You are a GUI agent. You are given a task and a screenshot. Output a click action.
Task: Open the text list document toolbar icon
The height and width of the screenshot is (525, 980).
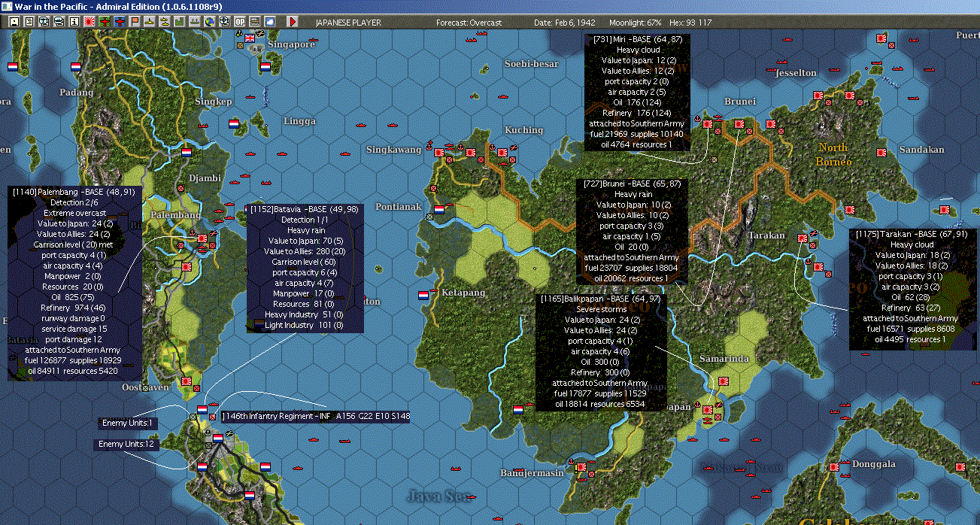click(29, 22)
